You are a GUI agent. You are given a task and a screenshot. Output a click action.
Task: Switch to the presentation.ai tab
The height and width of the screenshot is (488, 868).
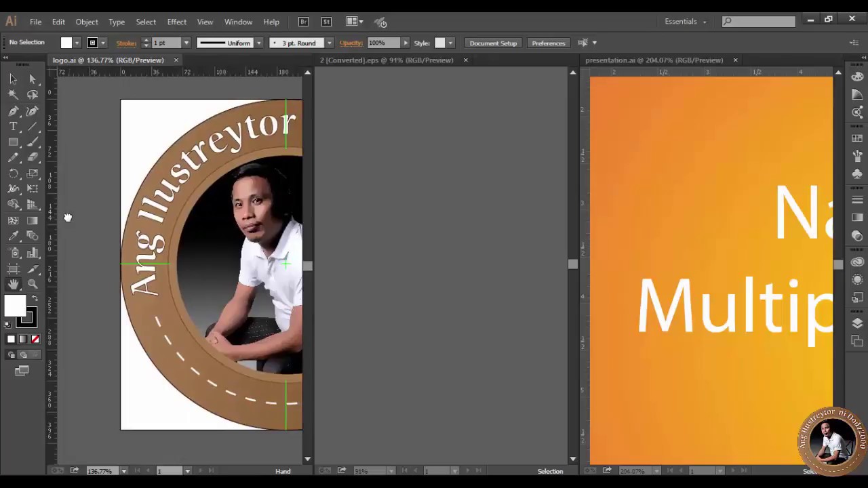pos(654,60)
